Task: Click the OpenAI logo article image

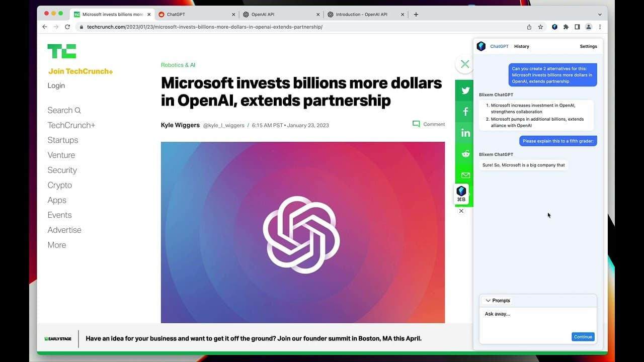Action: point(303,232)
